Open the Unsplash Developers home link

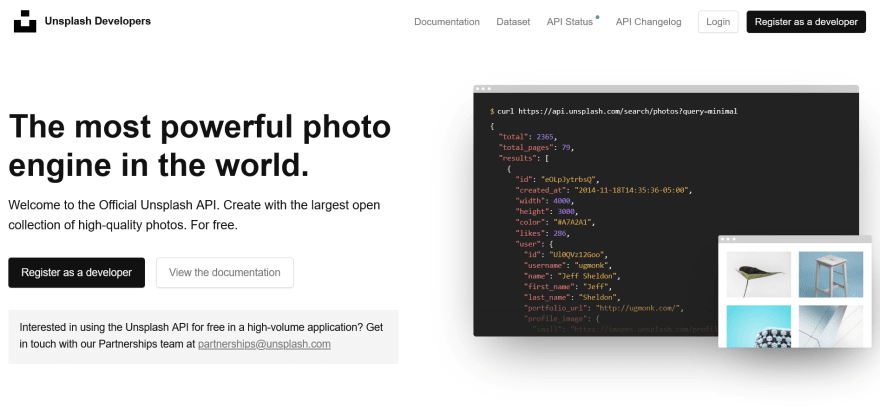pos(98,21)
